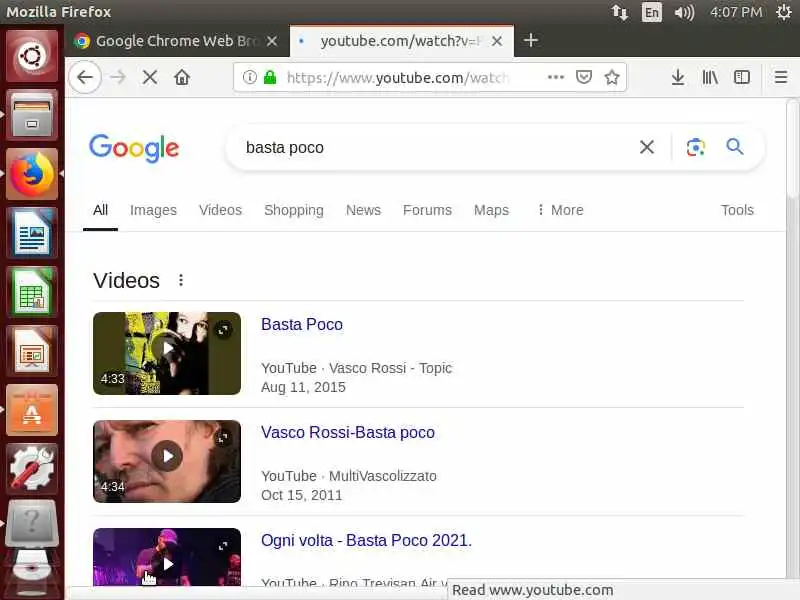Screen dimensions: 800x600
Task: Open the Files manager in launcher
Action: [x=32, y=115]
